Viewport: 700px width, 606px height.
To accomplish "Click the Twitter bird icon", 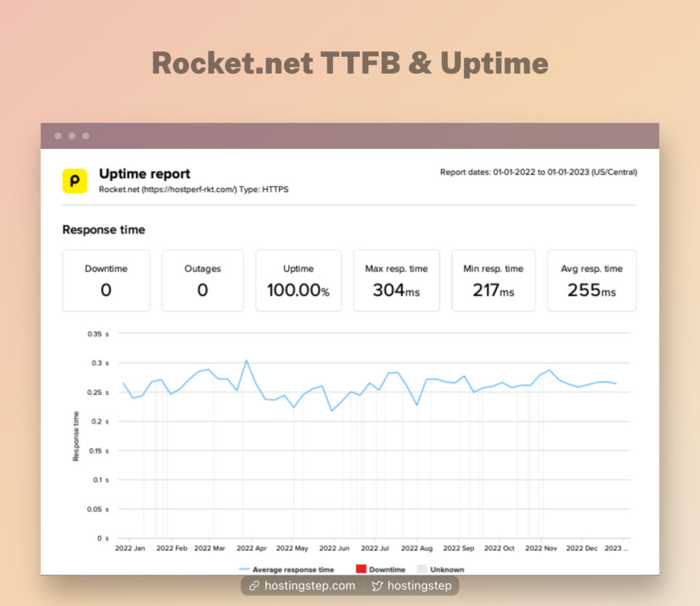I will coord(377,586).
